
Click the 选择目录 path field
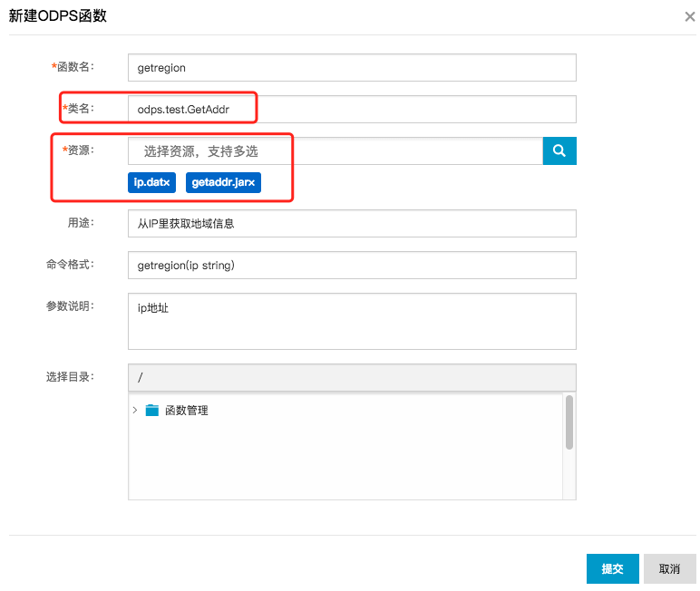click(352, 377)
